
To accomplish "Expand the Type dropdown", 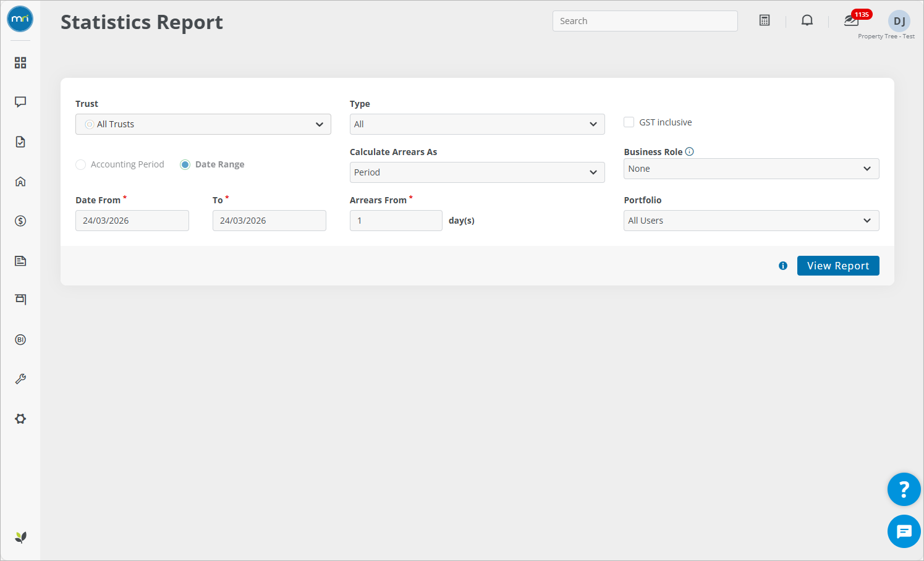I will pos(477,124).
